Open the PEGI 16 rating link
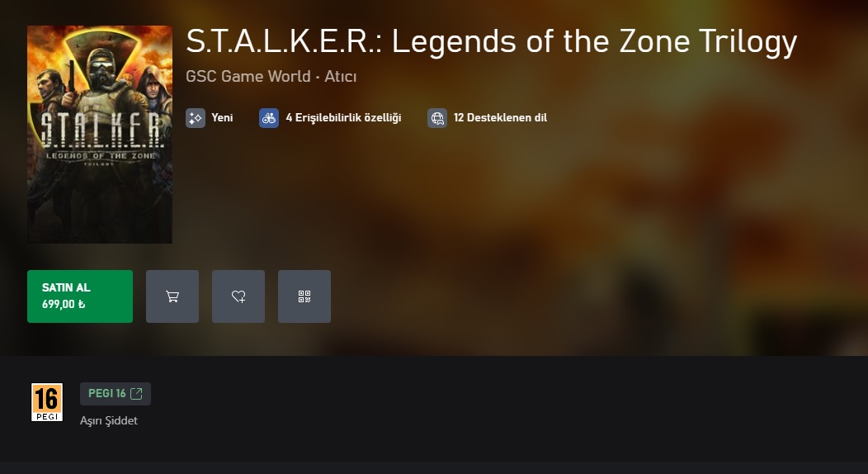 [x=116, y=394]
